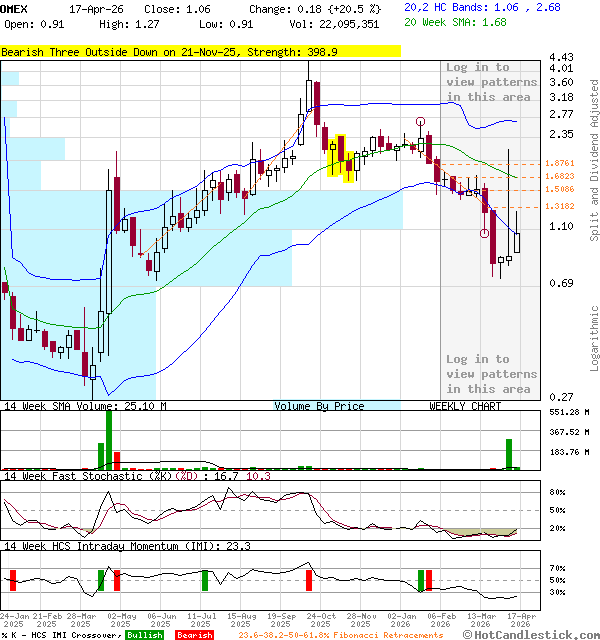Click the yellow Bearish Three Outside Down banner

(x=200, y=50)
